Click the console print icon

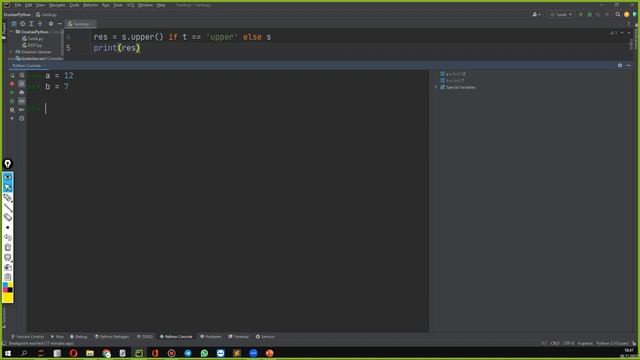pos(22,92)
